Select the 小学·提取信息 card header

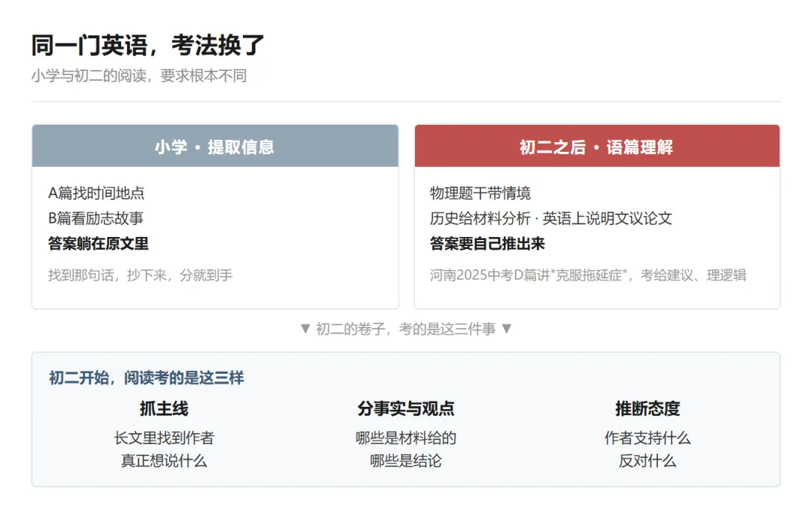(x=215, y=146)
